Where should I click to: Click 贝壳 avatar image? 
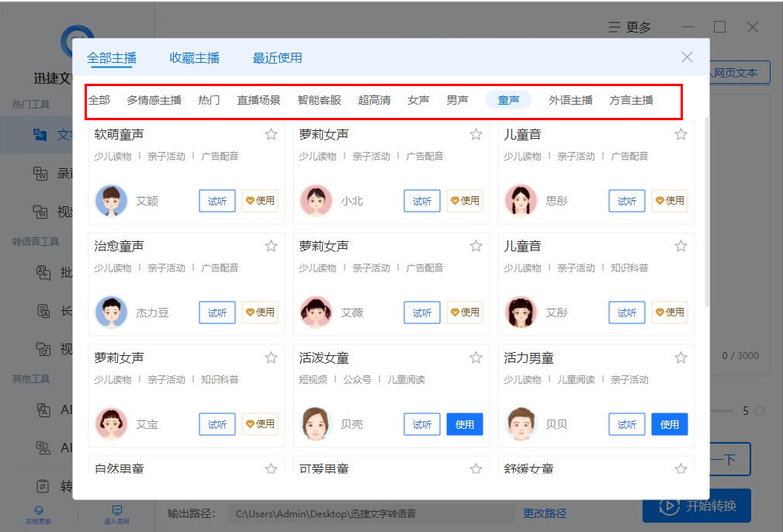pyautogui.click(x=316, y=424)
